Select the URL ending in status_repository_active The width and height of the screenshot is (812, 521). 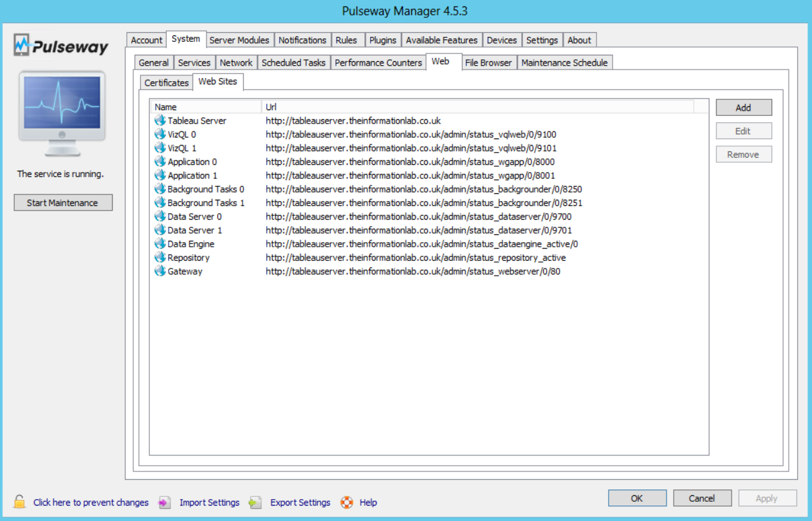point(416,258)
